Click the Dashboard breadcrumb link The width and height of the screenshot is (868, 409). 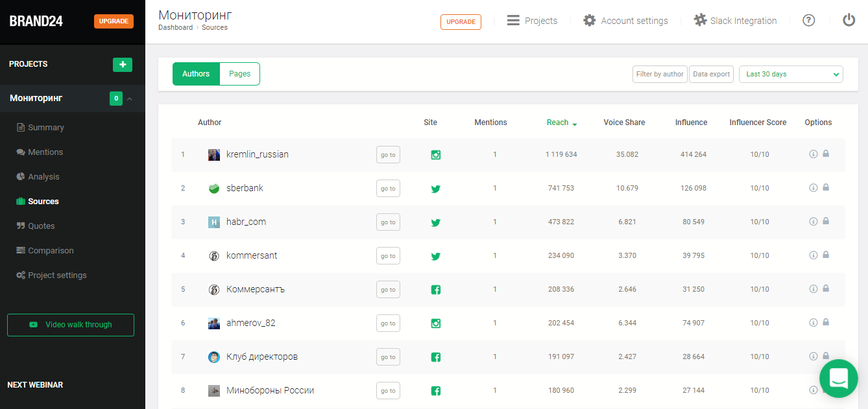175,28
